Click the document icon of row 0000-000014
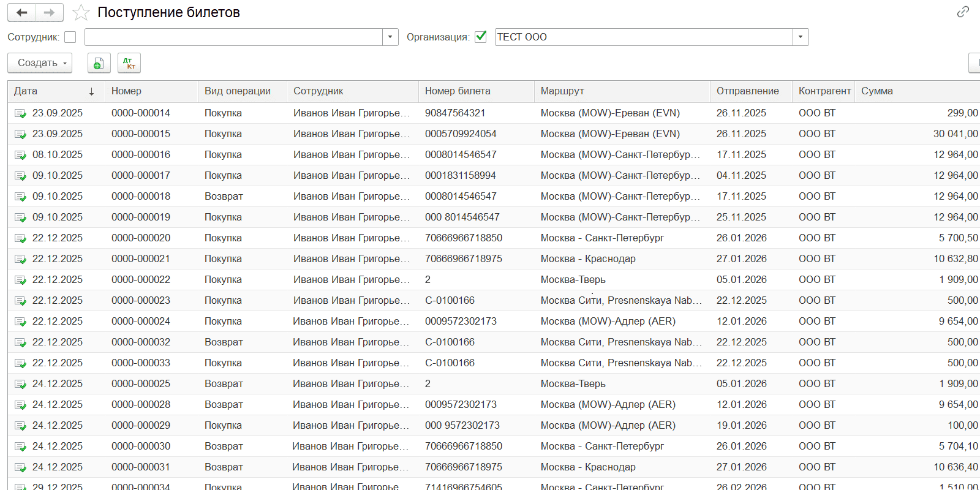The width and height of the screenshot is (980, 490). click(x=20, y=113)
